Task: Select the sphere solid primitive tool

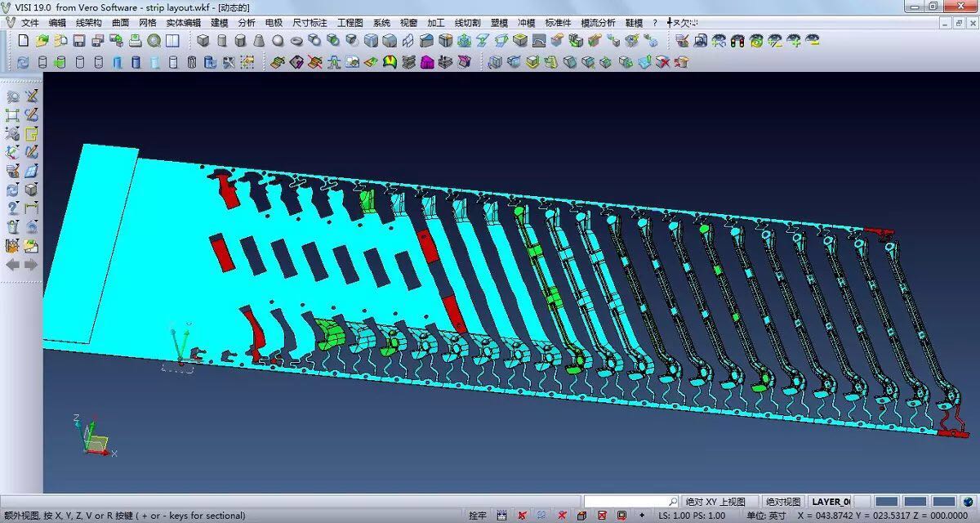Action: 278,41
